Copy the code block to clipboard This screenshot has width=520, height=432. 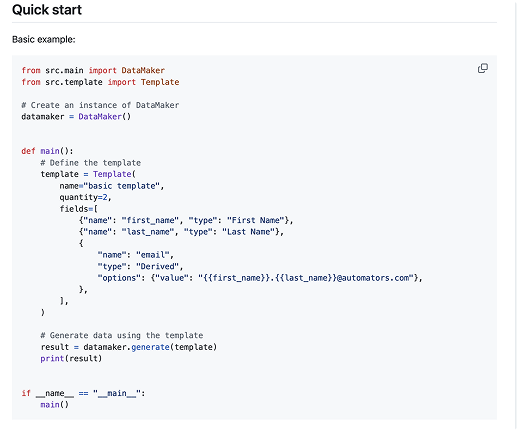tap(482, 68)
